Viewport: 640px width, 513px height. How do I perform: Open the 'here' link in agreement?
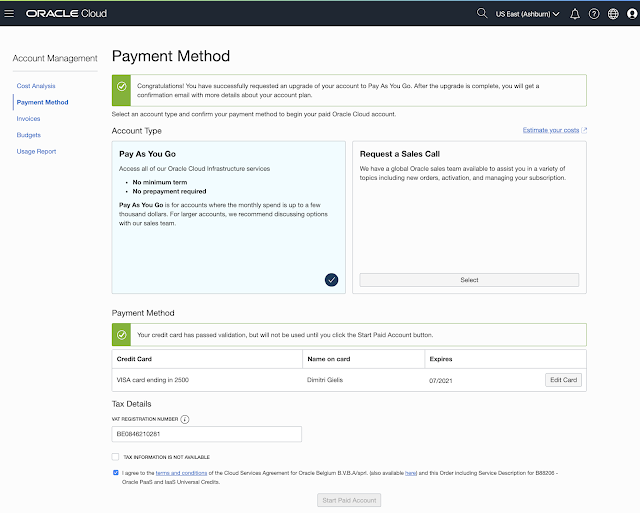point(411,473)
